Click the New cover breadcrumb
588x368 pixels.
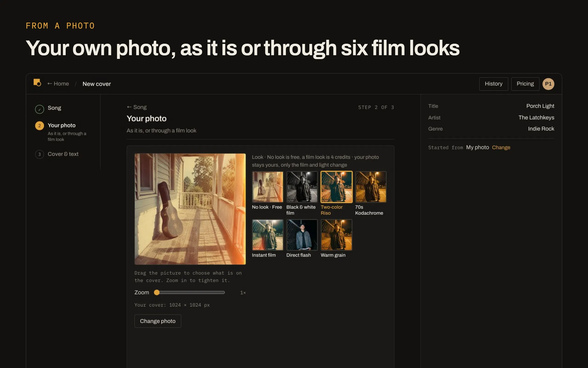pos(97,84)
